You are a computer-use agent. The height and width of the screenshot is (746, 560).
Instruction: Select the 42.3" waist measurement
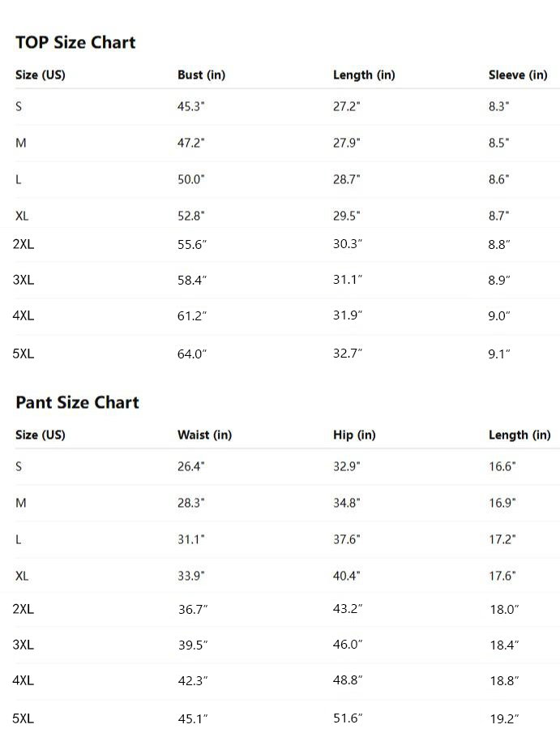point(193,681)
